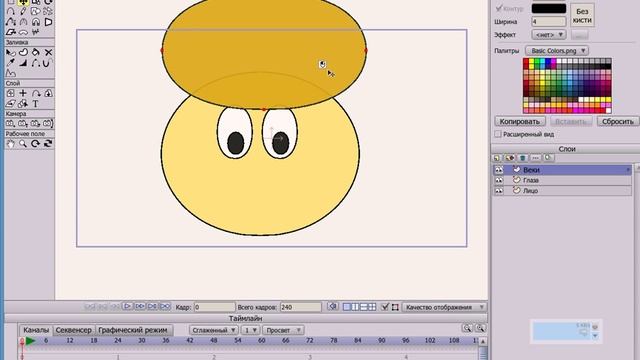Step forward one frame

click(x=140, y=306)
